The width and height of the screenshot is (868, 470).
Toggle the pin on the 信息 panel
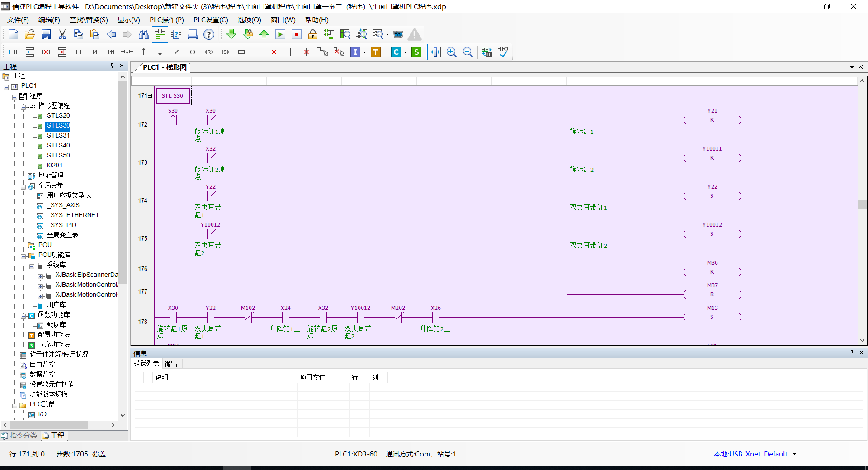[x=852, y=352]
